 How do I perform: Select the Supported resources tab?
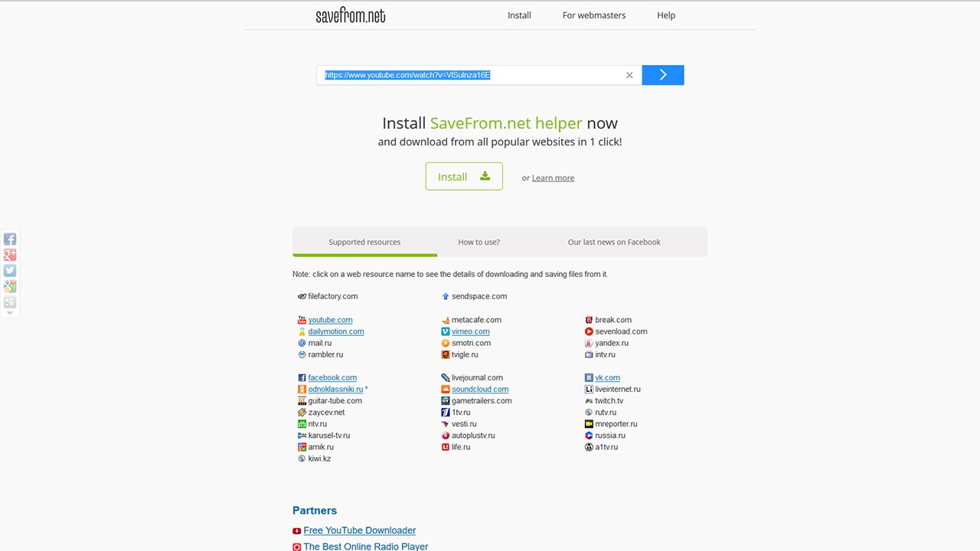click(364, 242)
